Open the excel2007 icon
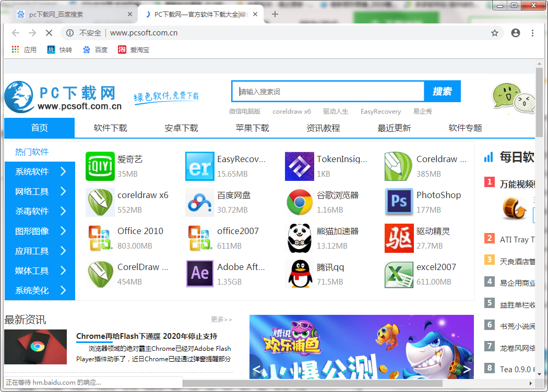This screenshot has height=392, width=548. point(399,274)
